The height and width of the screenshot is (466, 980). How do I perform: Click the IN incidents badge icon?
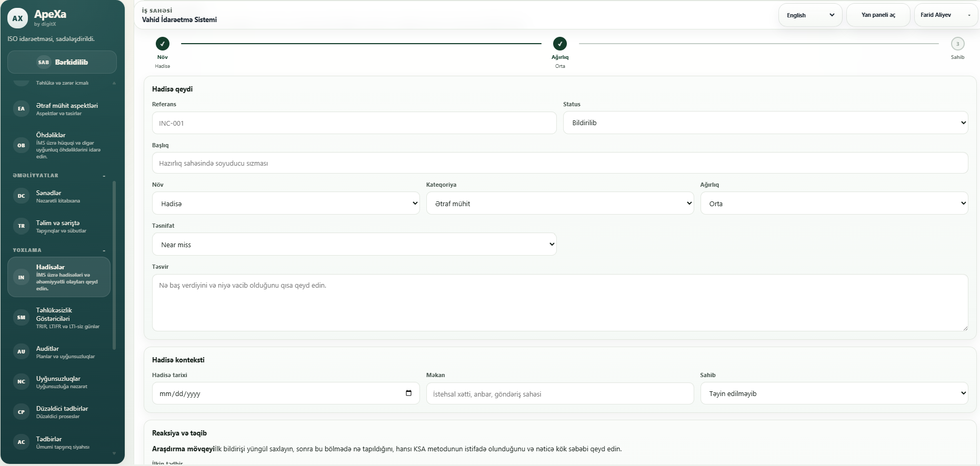point(21,277)
